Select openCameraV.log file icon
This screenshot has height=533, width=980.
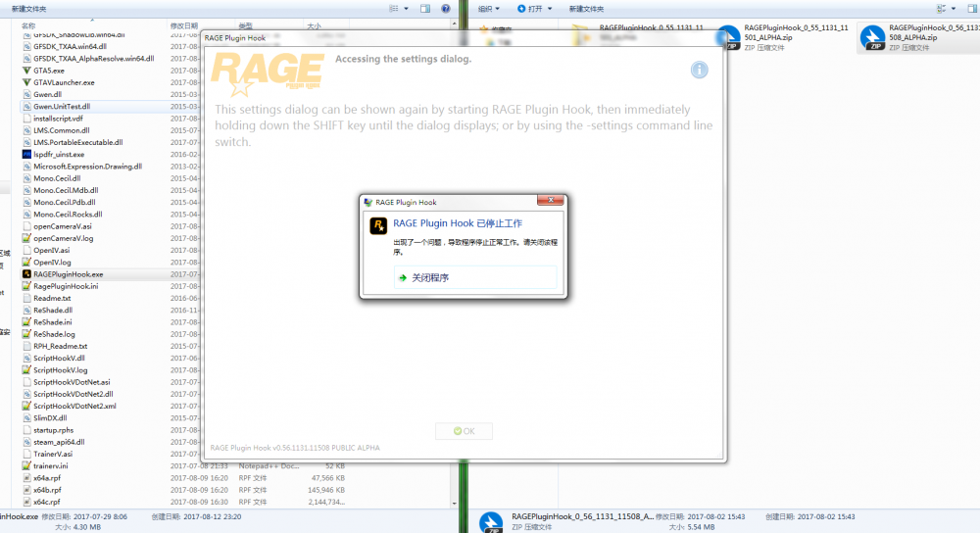pyautogui.click(x=26, y=238)
